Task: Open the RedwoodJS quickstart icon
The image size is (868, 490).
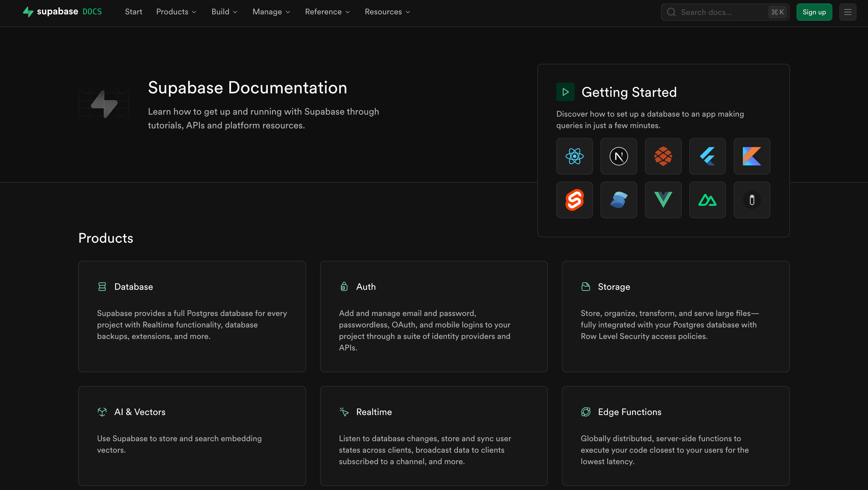Action: tap(663, 156)
